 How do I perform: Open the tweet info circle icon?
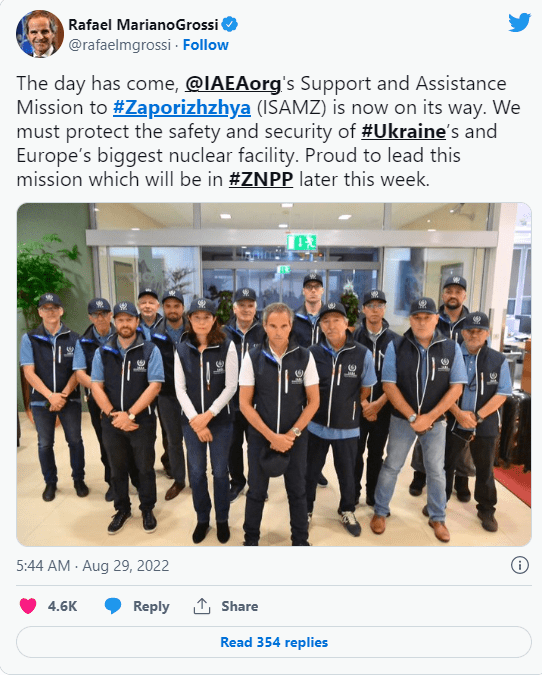(520, 565)
